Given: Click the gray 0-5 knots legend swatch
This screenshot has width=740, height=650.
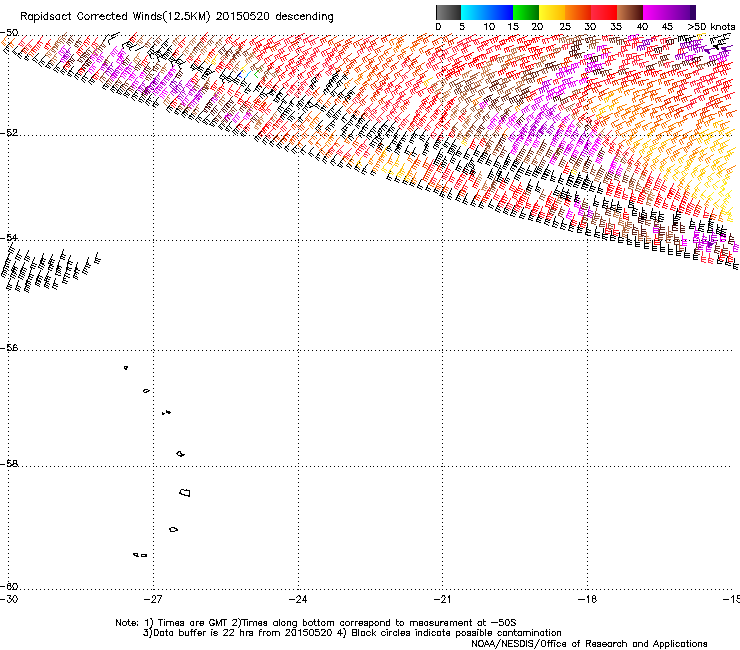Looking at the screenshot, I should point(448,12).
